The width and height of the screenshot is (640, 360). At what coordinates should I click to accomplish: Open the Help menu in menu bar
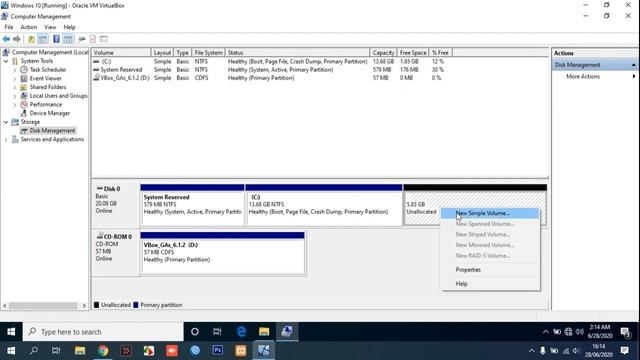[69, 27]
